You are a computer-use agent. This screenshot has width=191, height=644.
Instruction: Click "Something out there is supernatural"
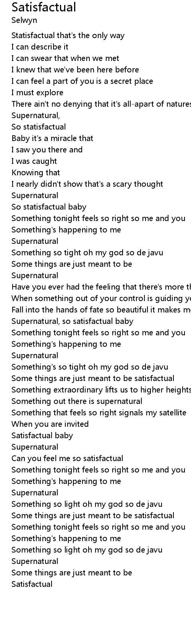[x=77, y=401]
